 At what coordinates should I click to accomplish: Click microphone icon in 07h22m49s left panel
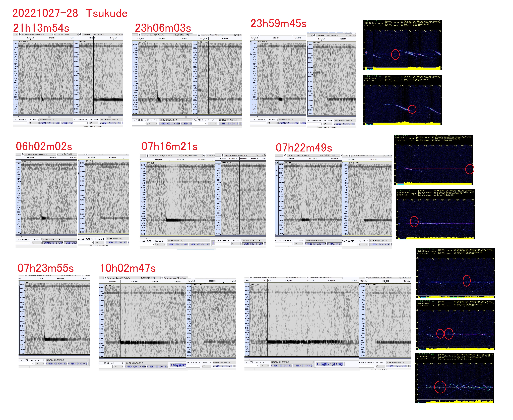click(285, 155)
